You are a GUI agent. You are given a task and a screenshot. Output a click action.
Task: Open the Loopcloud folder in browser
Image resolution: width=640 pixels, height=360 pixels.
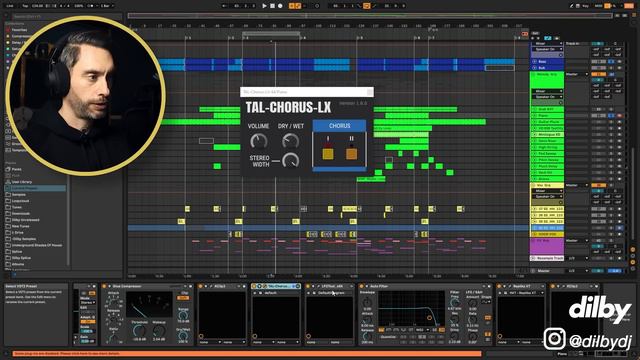pos(20,201)
